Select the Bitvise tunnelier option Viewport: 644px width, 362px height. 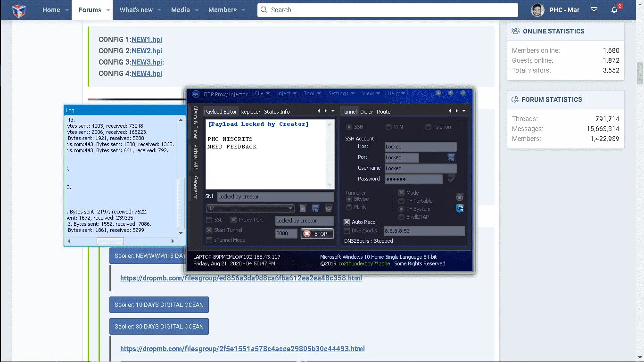coord(349,199)
